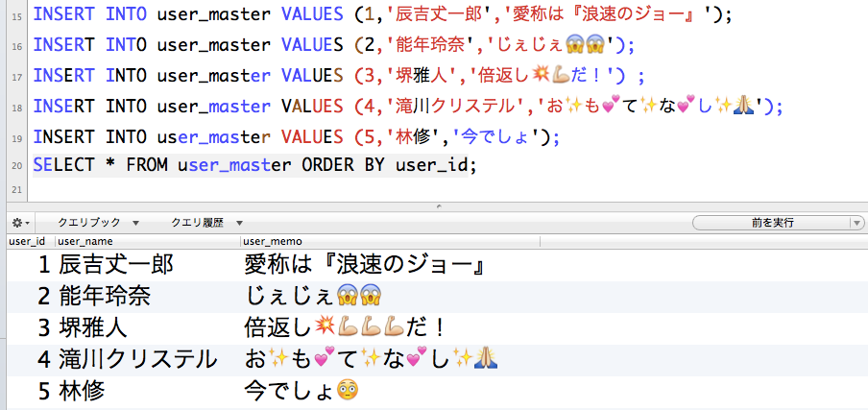
Task: Place cursor in the SELECT query line
Action: click(x=254, y=165)
